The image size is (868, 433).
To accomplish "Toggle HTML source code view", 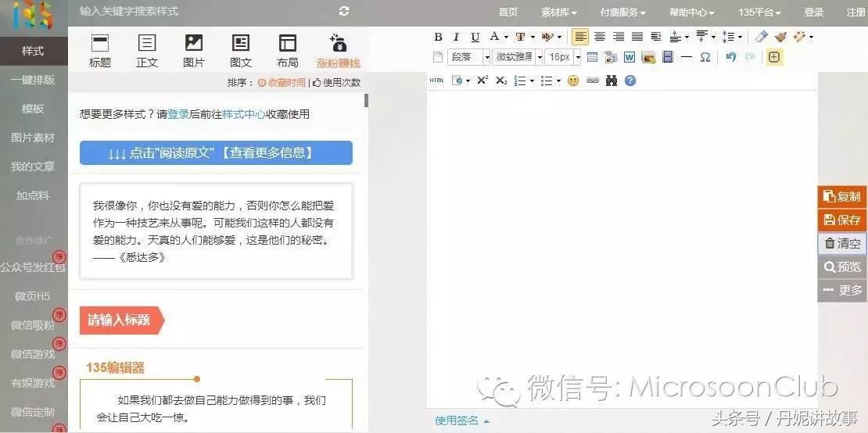I will coord(436,81).
